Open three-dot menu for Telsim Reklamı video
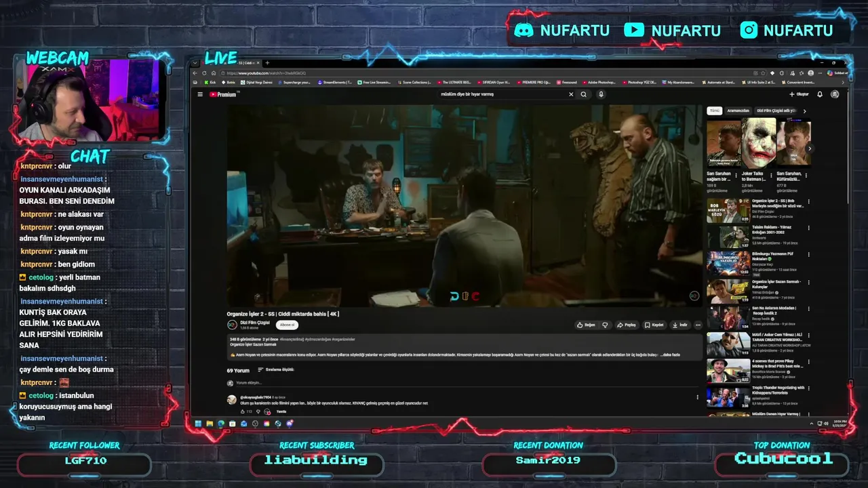The image size is (868, 488). [809, 228]
